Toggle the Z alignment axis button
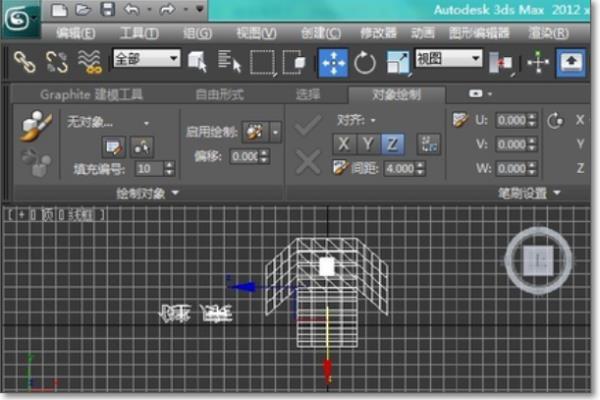 point(392,144)
